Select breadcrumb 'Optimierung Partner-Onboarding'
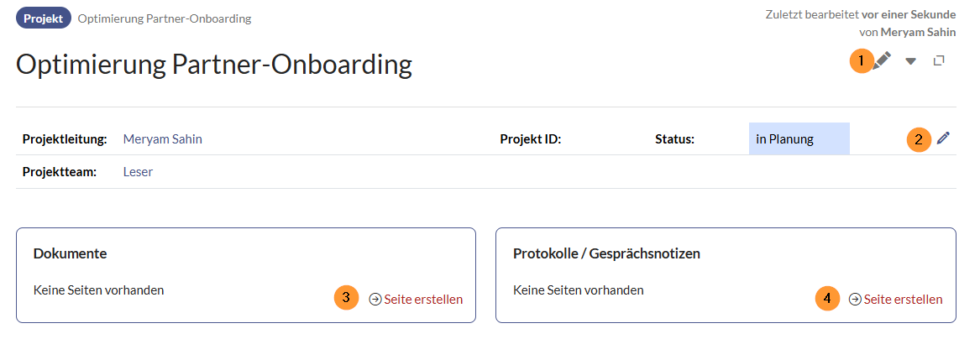This screenshot has height=360, width=980. point(164,18)
